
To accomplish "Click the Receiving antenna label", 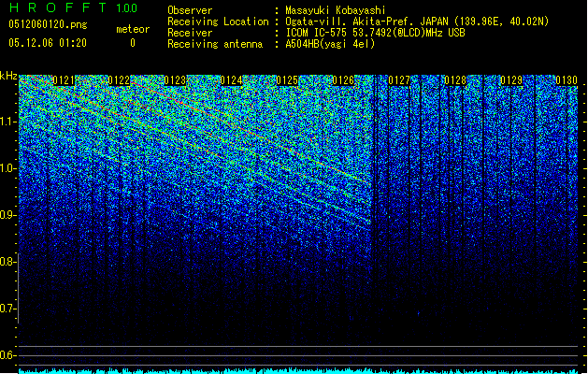I will 215,44.
